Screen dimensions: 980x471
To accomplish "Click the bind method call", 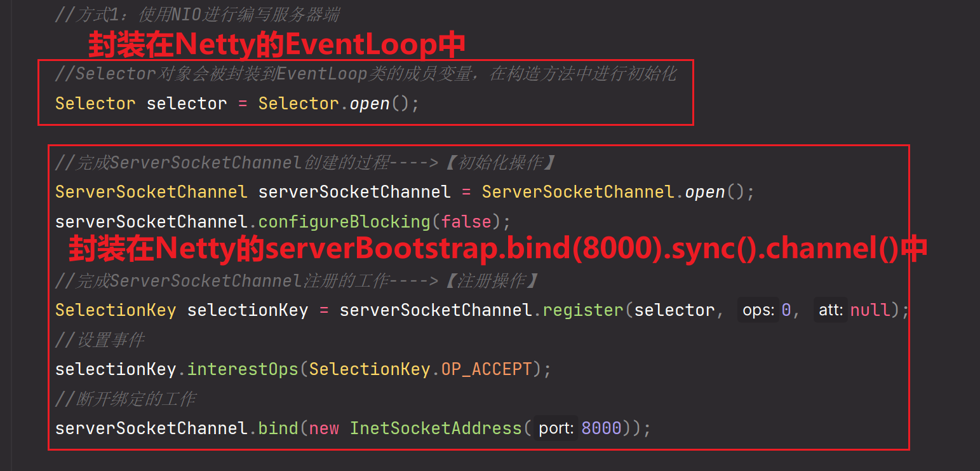I will 278,428.
